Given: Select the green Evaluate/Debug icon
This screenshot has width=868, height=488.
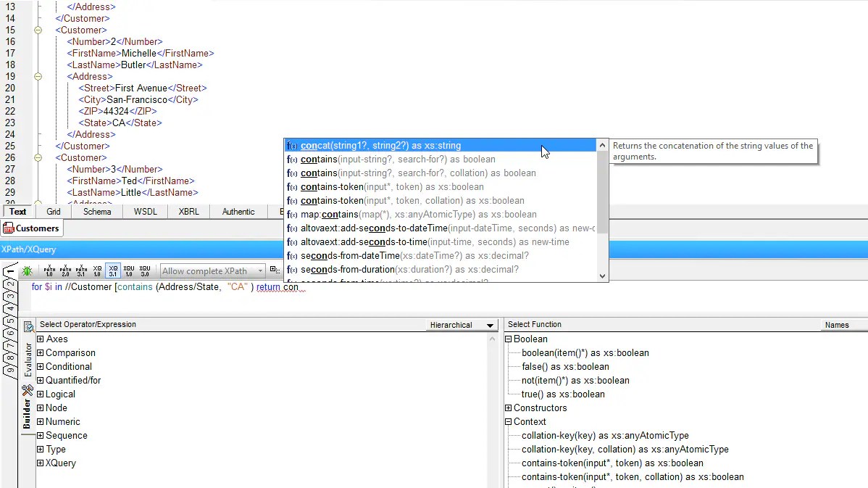Looking at the screenshot, I should [27, 270].
